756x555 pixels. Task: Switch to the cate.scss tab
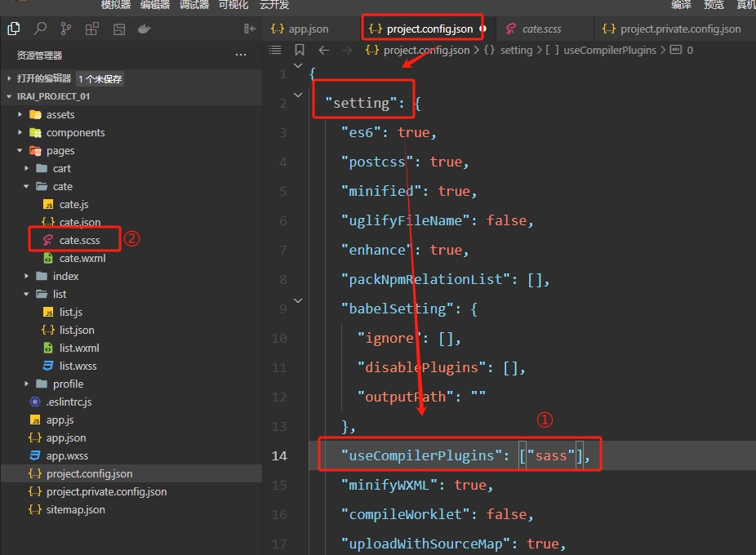tap(542, 29)
